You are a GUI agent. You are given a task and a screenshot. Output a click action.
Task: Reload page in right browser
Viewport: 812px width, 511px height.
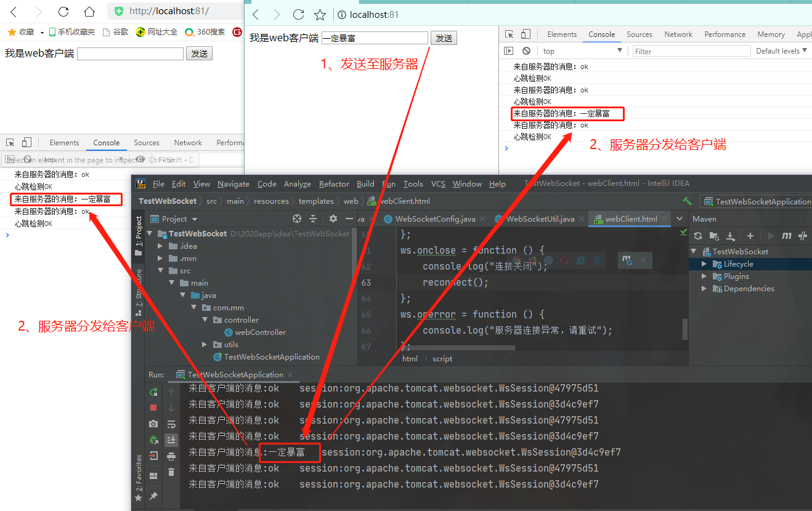pos(298,15)
